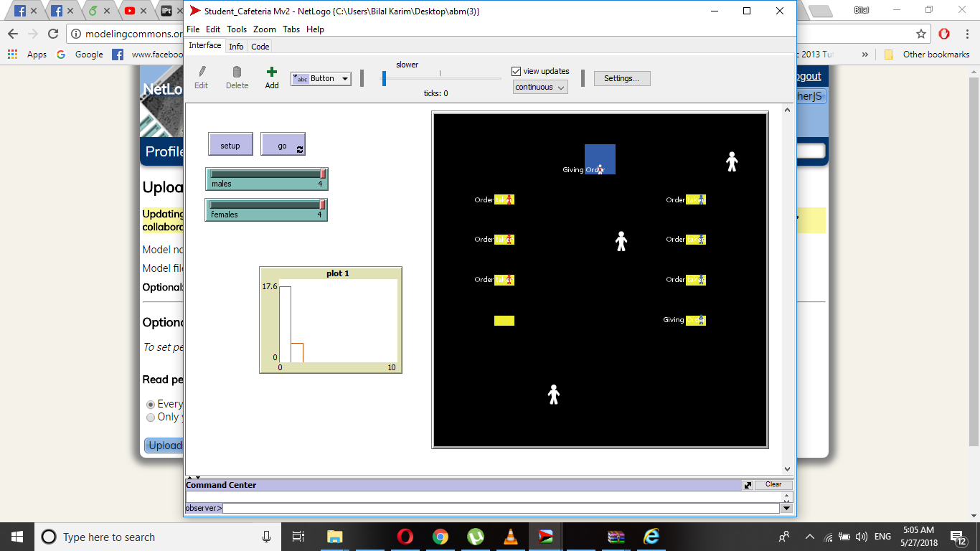Switch to the Code tab

(260, 47)
